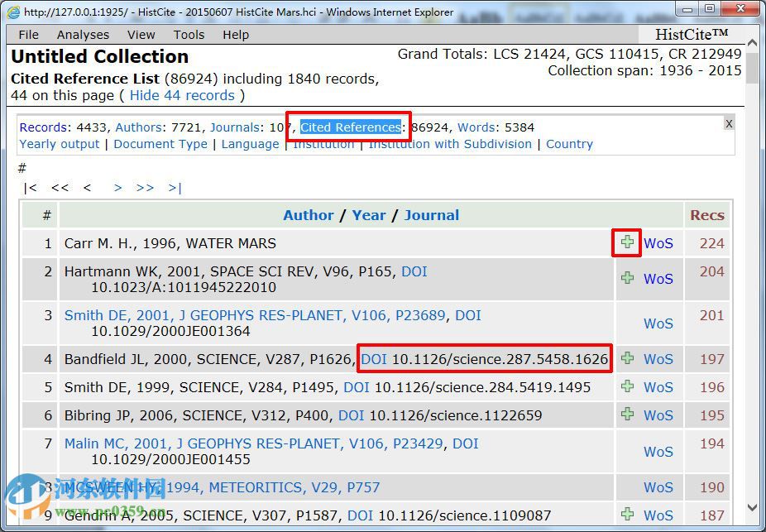Screen dimensions: 766x532
Task: Open the Cited References link
Action: tap(350, 127)
